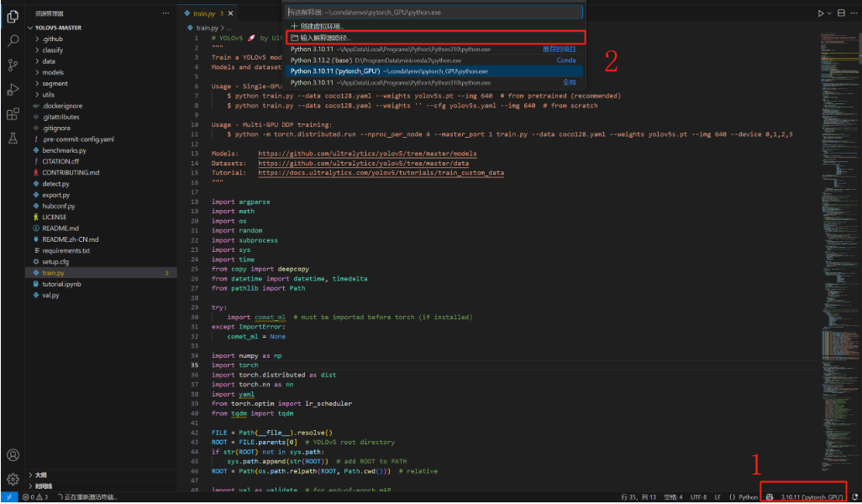Open Explorer panel More Actions ellipsis

tap(166, 13)
